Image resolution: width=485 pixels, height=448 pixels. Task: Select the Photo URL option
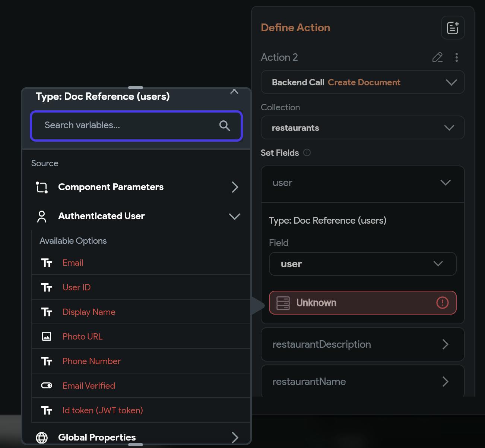[x=141, y=337]
